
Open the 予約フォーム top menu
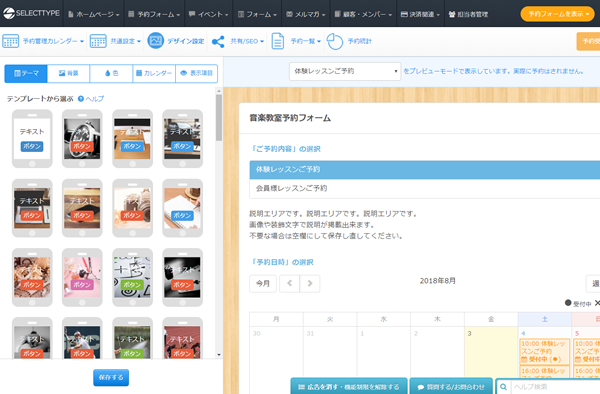point(154,14)
